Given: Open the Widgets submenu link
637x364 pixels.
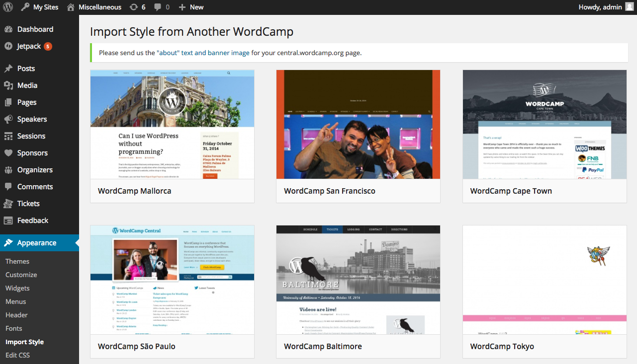Looking at the screenshot, I should (17, 288).
